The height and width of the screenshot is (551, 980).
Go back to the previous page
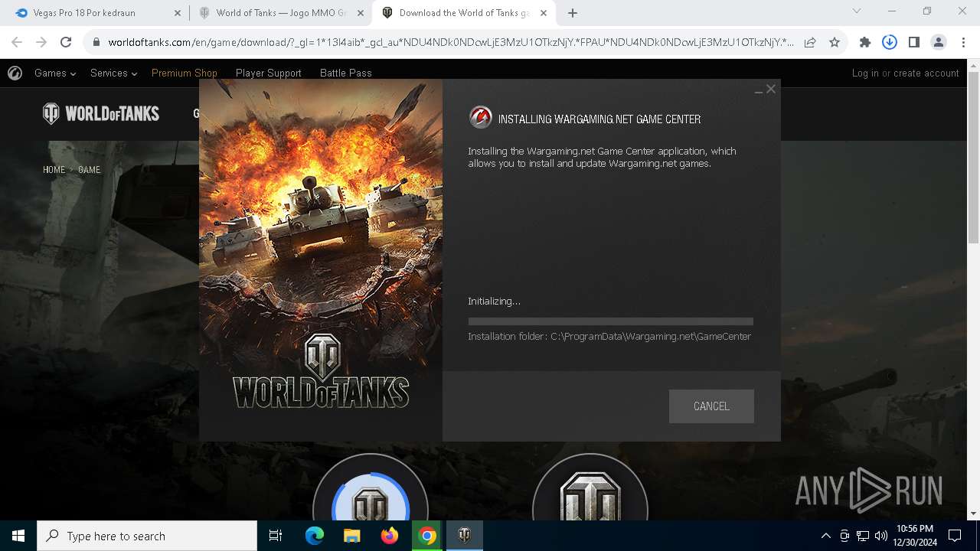pyautogui.click(x=17, y=42)
